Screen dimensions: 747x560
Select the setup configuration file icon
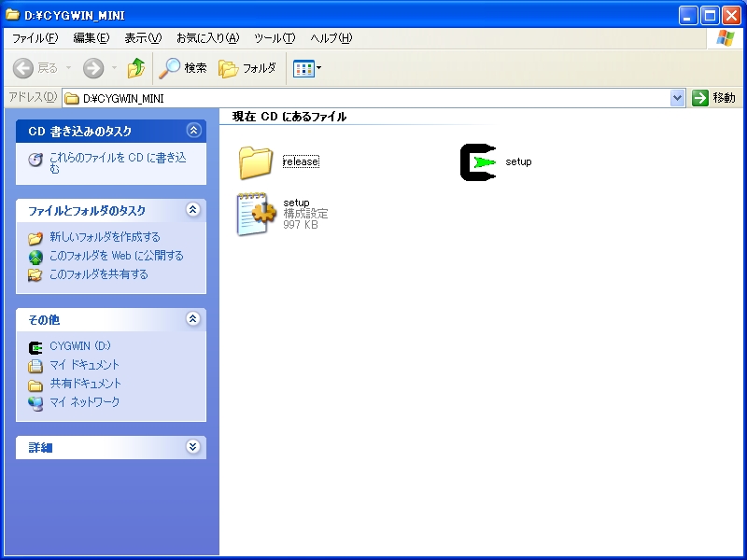[x=255, y=214]
